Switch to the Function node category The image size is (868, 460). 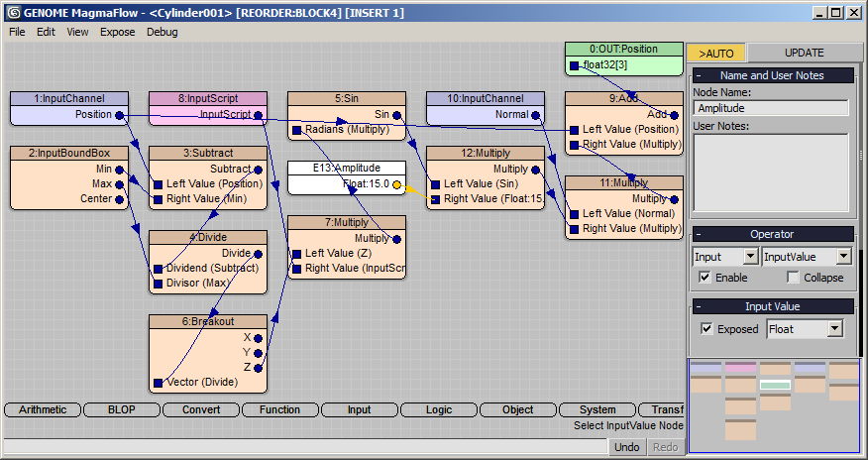(280, 409)
